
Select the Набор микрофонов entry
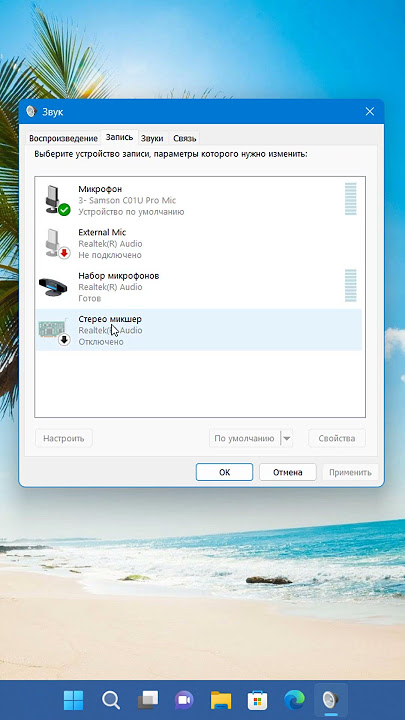click(198, 287)
